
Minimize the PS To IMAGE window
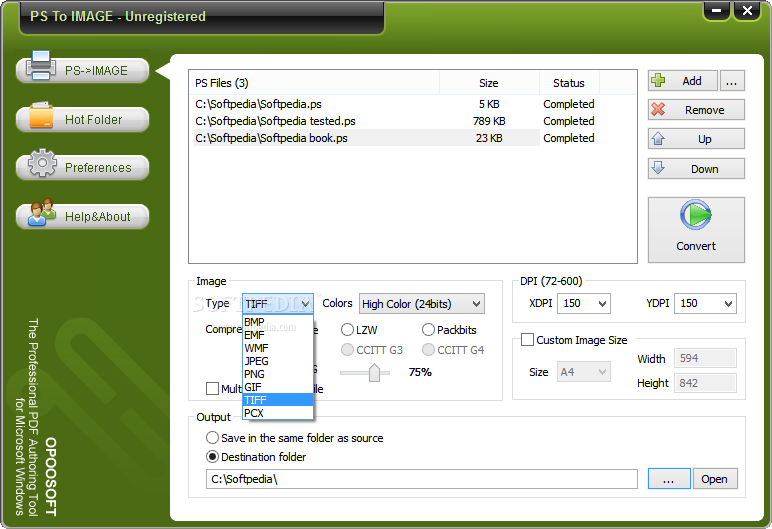(x=717, y=10)
